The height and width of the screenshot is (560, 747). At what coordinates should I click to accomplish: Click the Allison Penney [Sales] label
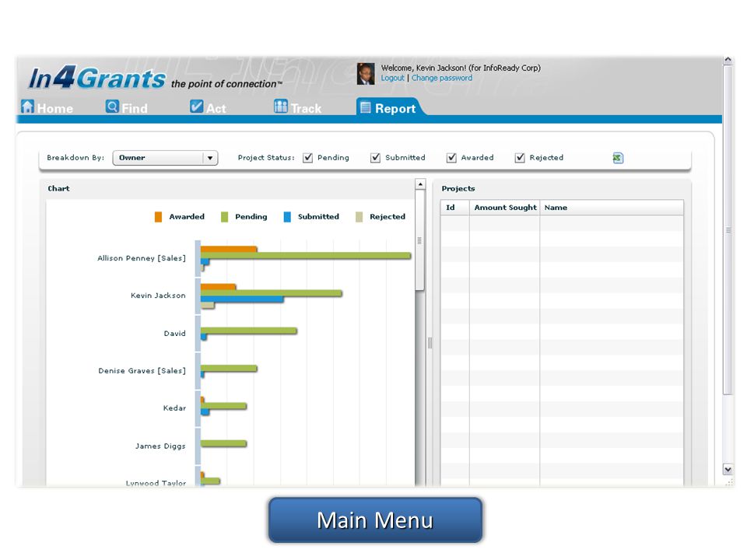142,258
